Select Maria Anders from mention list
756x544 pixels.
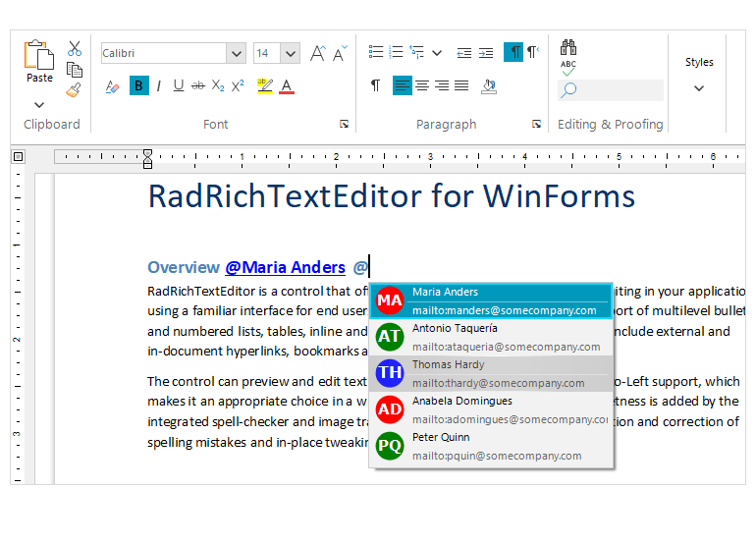tap(491, 300)
